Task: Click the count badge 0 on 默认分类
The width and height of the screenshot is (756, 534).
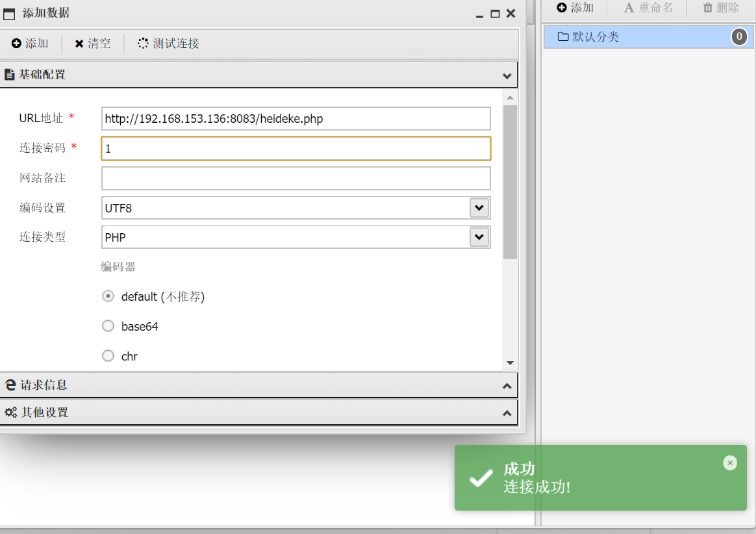Action: pos(739,36)
